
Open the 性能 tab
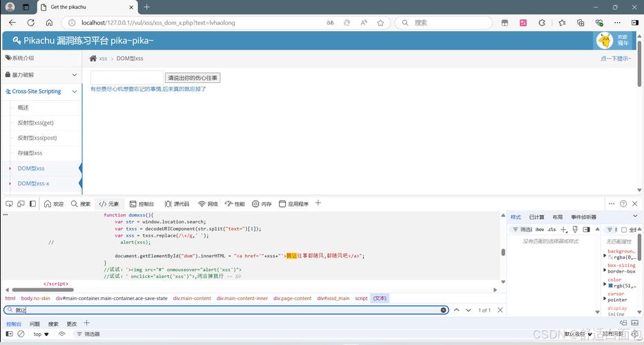coord(235,204)
